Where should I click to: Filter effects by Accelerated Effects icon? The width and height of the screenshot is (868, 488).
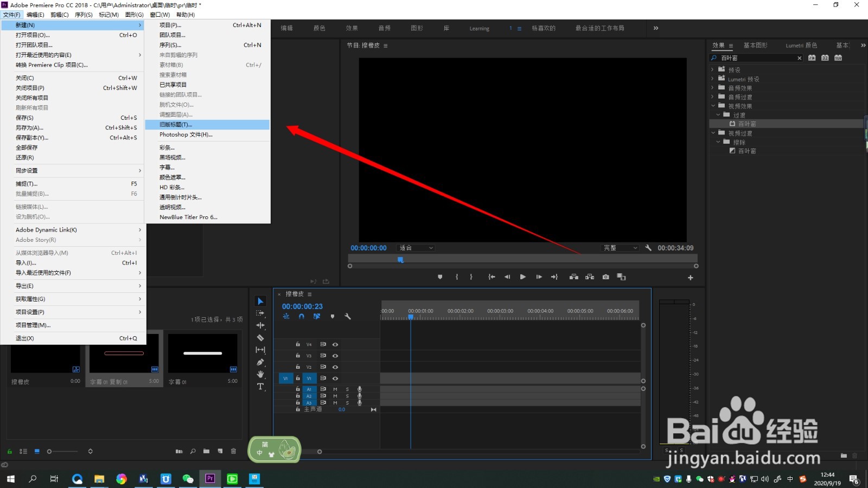click(x=812, y=58)
